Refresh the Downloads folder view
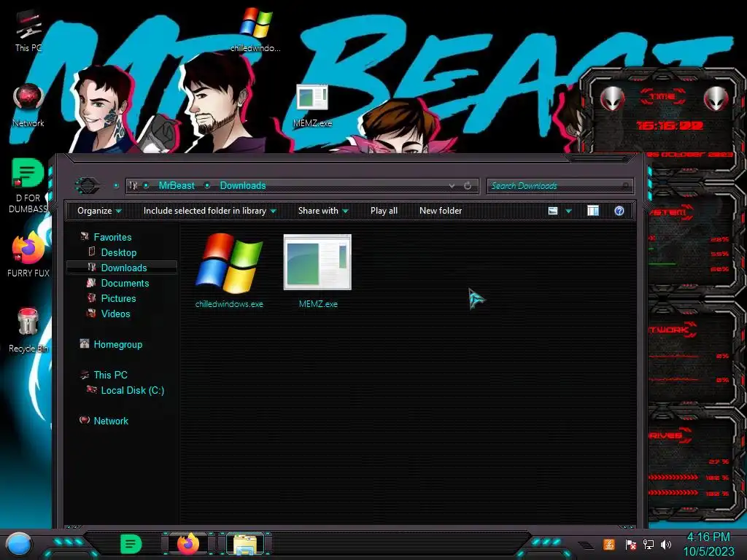This screenshot has height=560, width=747. 468,186
